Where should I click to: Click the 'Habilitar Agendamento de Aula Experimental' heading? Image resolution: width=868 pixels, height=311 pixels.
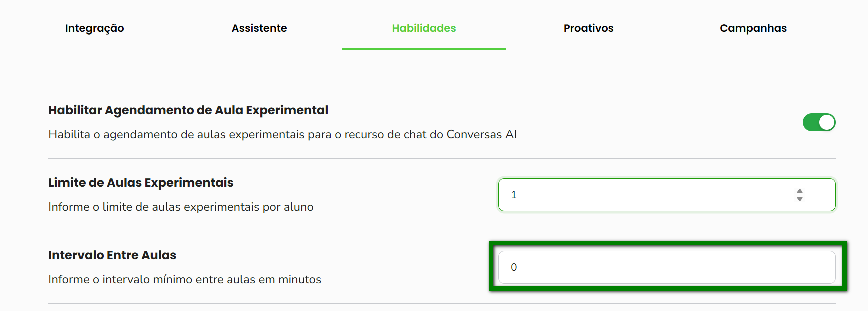pos(188,110)
